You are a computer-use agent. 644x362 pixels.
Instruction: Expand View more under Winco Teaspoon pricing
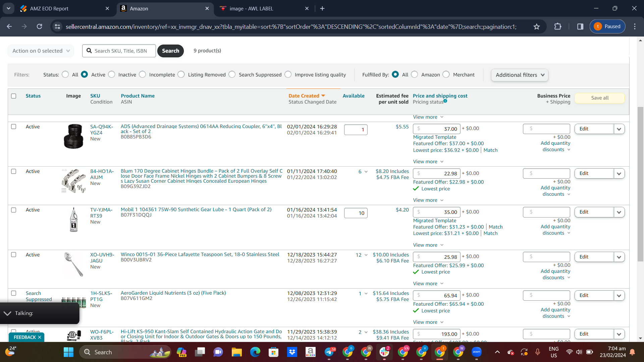pyautogui.click(x=428, y=284)
